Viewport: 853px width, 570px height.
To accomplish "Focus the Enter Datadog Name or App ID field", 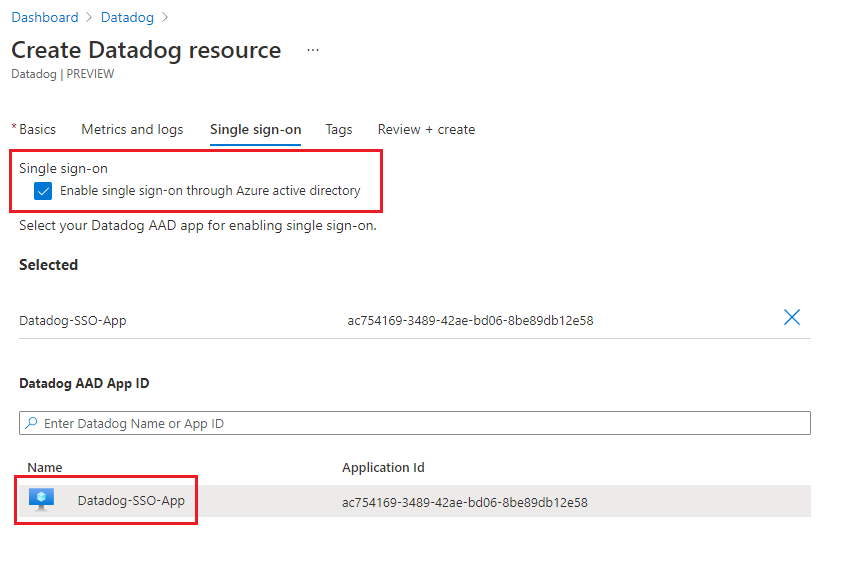I will coord(420,424).
